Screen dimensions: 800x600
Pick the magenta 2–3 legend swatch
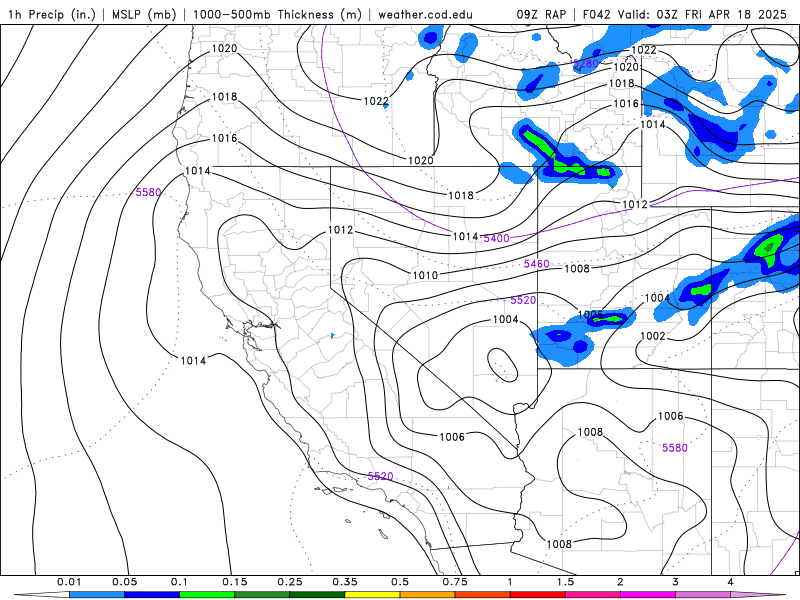pyautogui.click(x=648, y=595)
